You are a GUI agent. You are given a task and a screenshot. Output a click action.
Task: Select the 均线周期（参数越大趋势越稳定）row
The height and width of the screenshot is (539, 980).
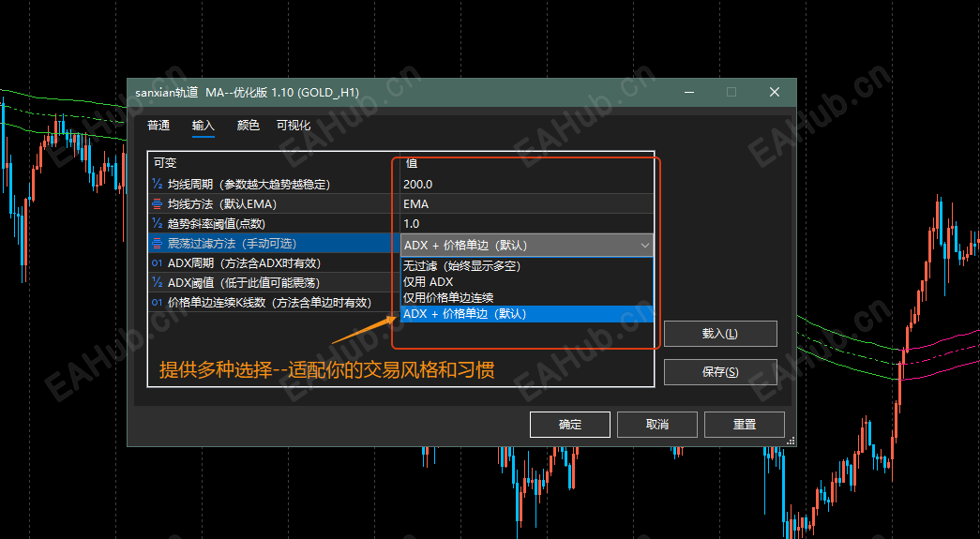point(274,185)
